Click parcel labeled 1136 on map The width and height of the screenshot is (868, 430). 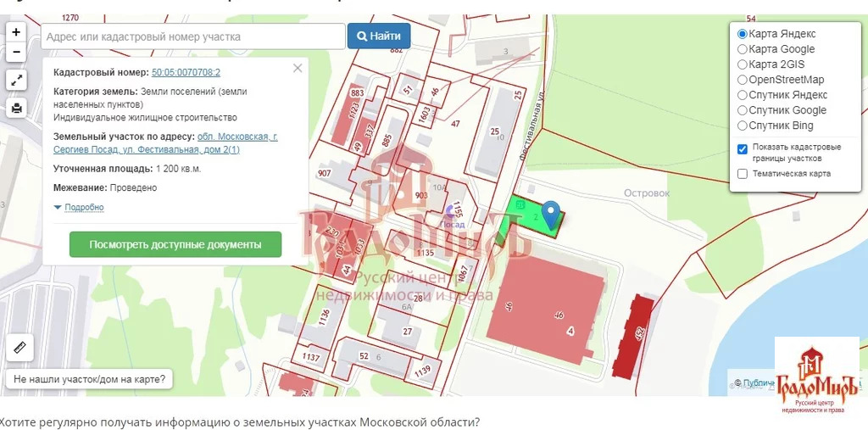point(325,316)
